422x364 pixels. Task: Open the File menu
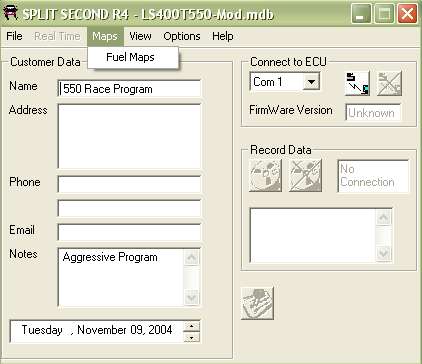pos(14,36)
